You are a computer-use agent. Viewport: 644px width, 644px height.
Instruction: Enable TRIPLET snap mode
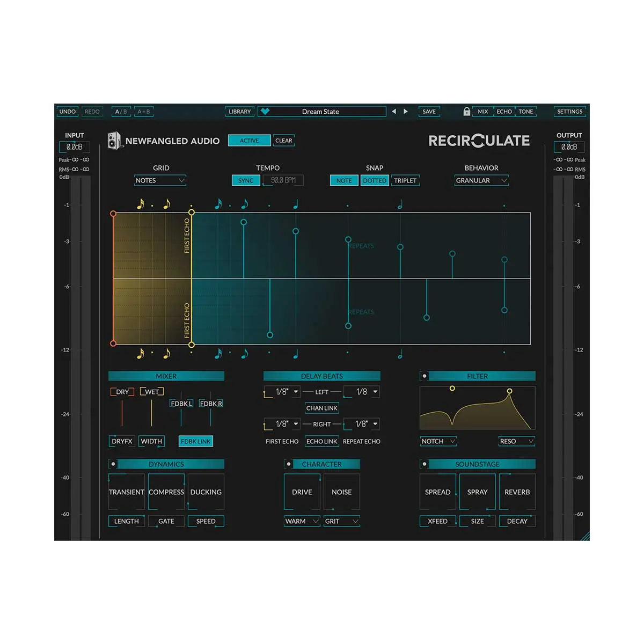(405, 180)
